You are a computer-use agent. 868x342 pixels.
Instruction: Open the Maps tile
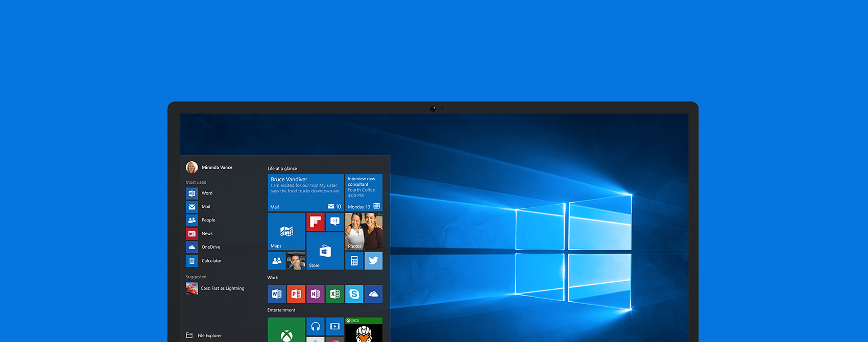pyautogui.click(x=286, y=232)
